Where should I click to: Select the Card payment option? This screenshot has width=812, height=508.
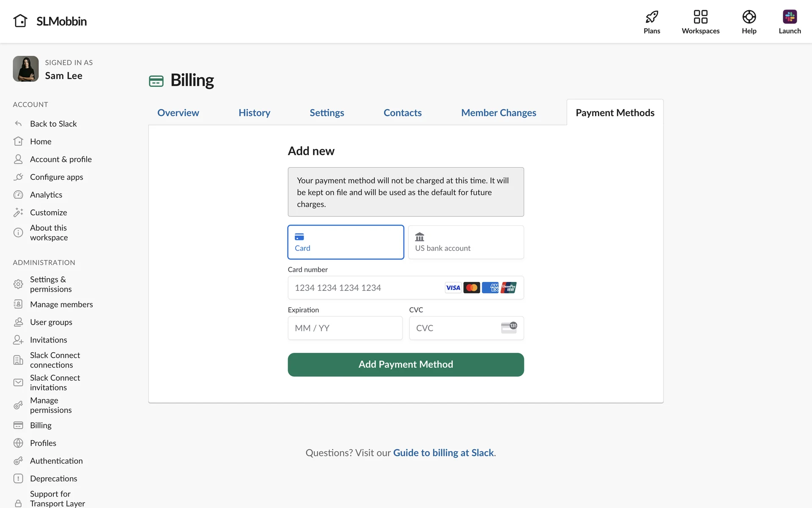pyautogui.click(x=346, y=242)
